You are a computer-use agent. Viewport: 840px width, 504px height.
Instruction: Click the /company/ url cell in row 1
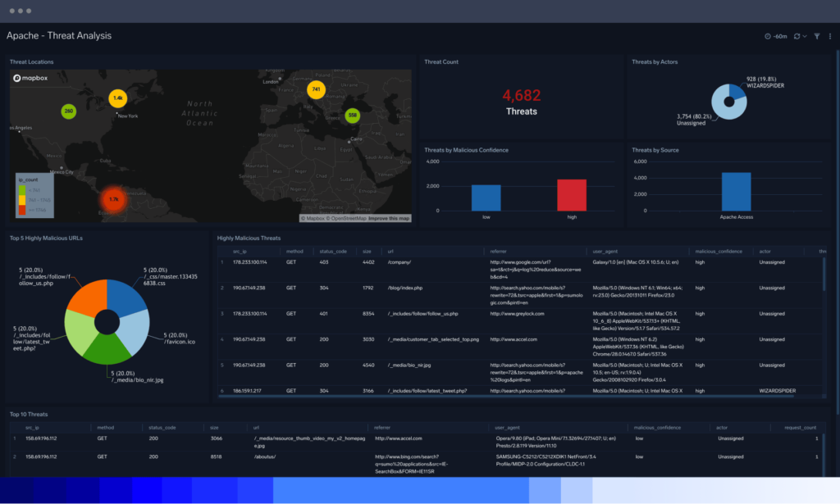399,262
